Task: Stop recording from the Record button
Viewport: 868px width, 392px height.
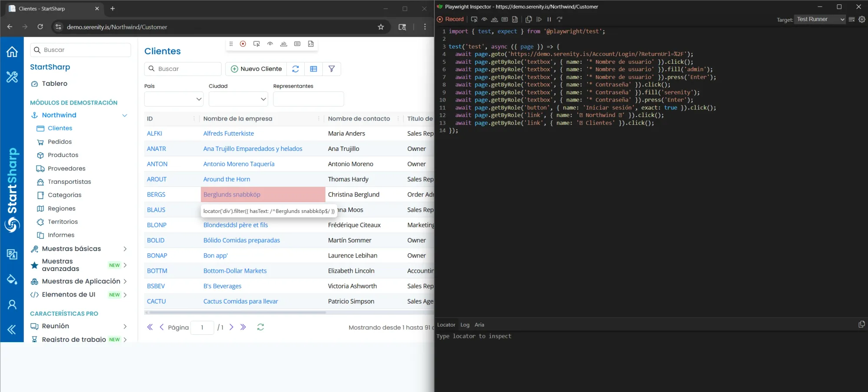Action: 450,19
